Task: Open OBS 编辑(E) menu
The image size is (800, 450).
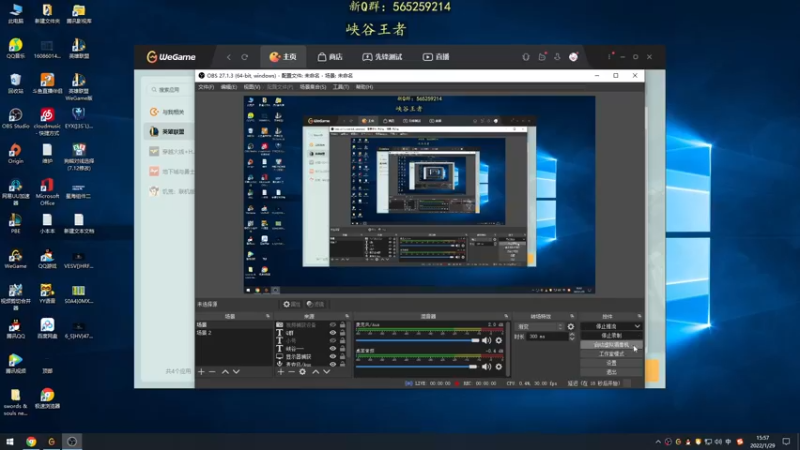Action: (x=229, y=87)
